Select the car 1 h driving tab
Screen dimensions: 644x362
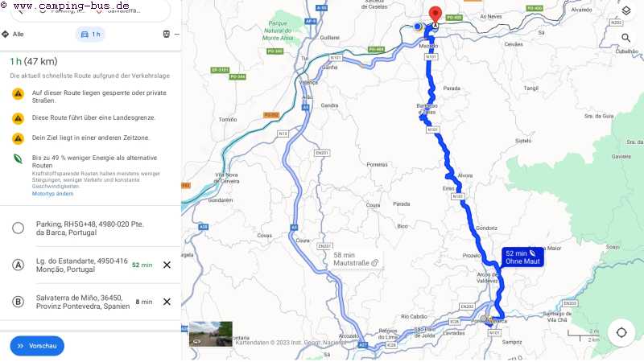[90, 34]
